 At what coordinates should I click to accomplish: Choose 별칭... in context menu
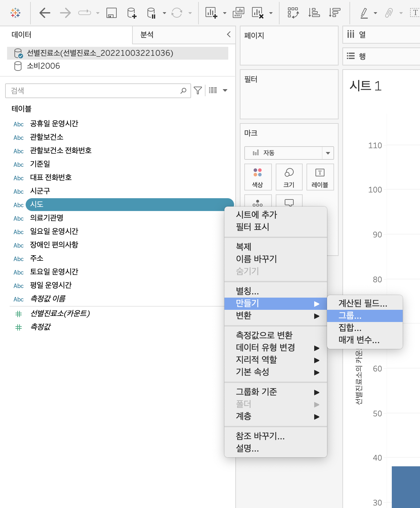coord(276,291)
